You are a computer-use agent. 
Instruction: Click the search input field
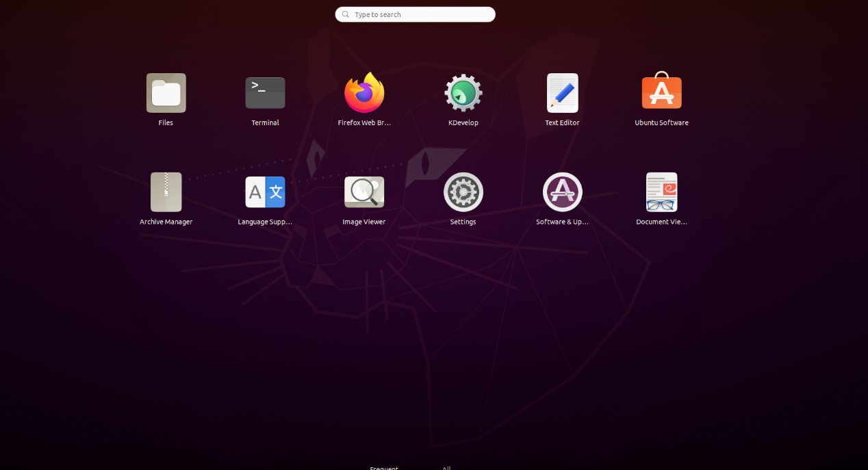pyautogui.click(x=415, y=14)
